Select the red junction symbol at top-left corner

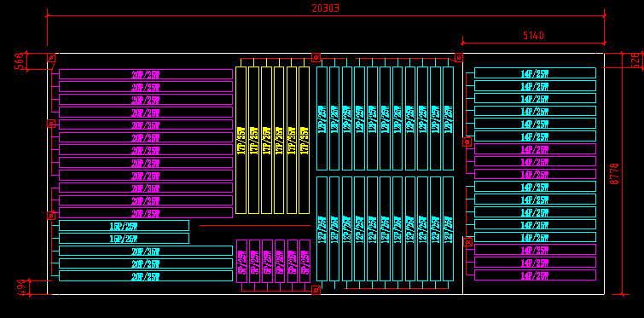(x=51, y=57)
